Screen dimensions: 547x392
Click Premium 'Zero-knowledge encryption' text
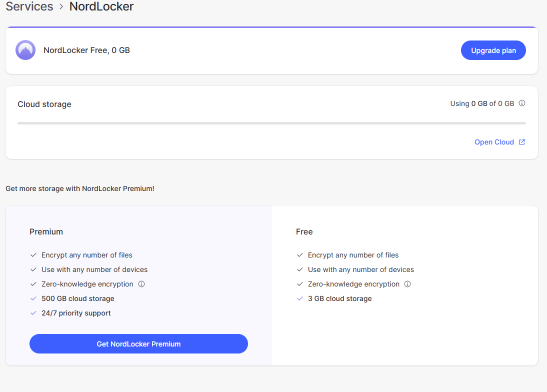coord(87,284)
